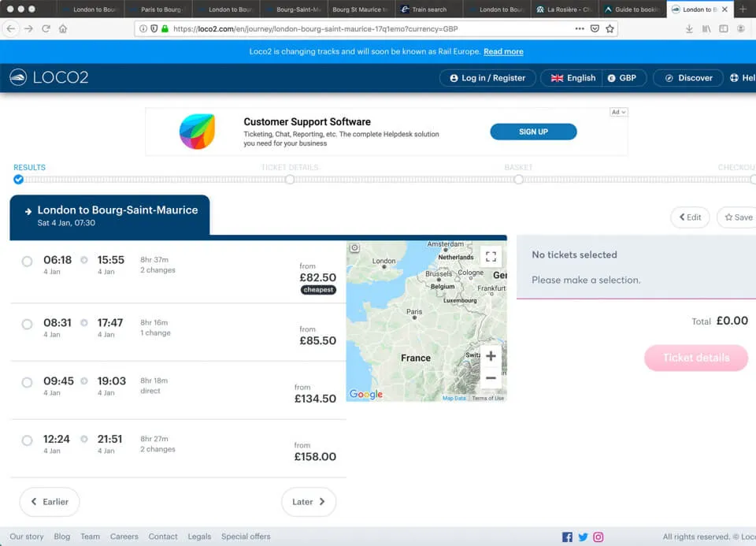The height and width of the screenshot is (546, 756).
Task: Click the Basket progress step marker
Action: (518, 180)
